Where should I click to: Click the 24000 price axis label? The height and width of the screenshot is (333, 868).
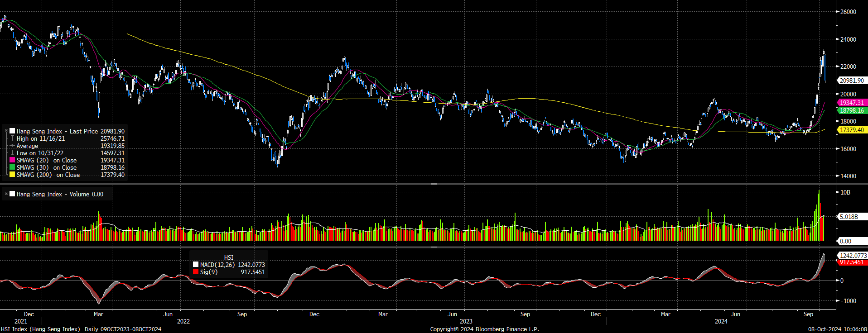[848, 39]
